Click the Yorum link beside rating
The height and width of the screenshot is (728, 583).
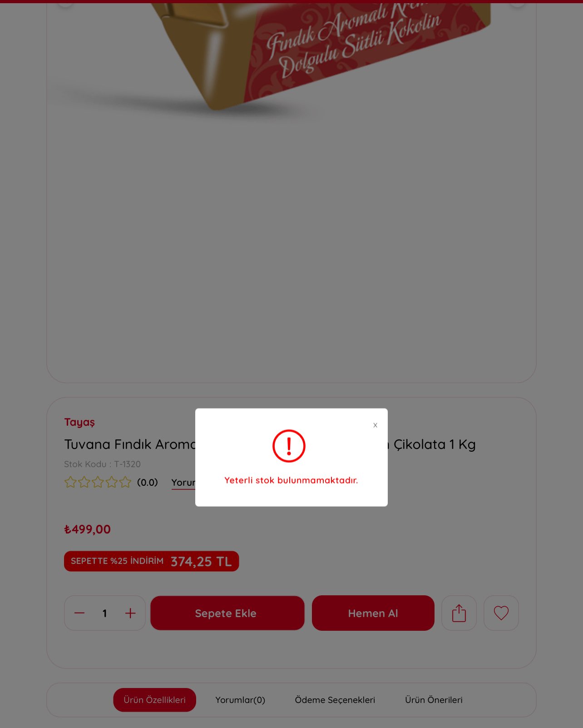(183, 483)
